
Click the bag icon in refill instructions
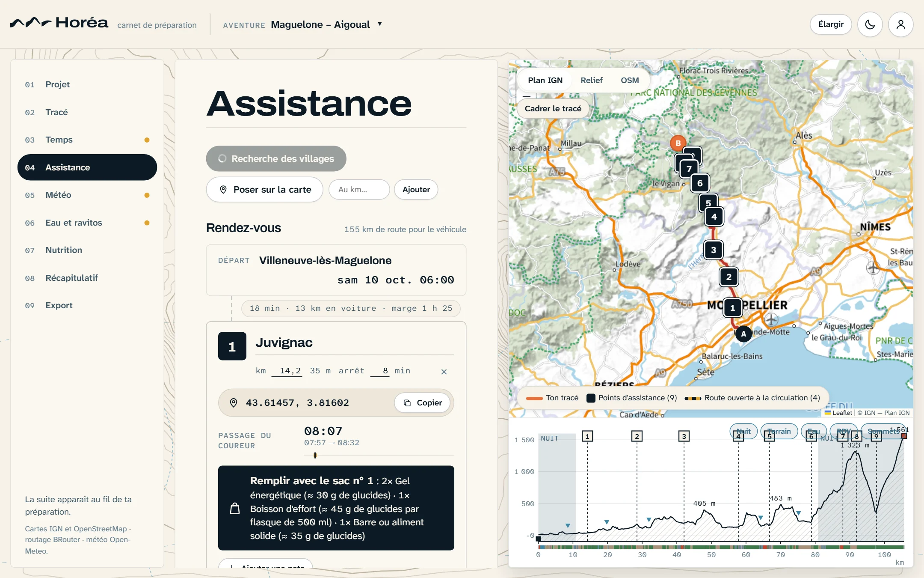(x=235, y=508)
